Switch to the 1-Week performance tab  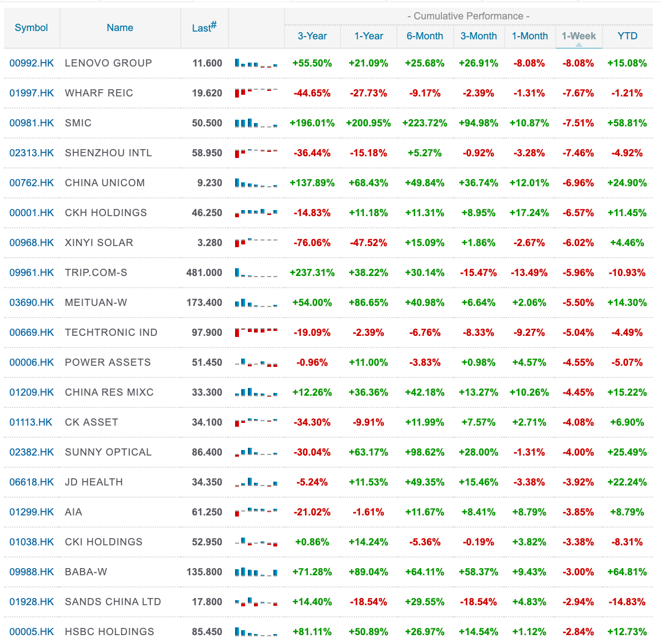pos(578,36)
